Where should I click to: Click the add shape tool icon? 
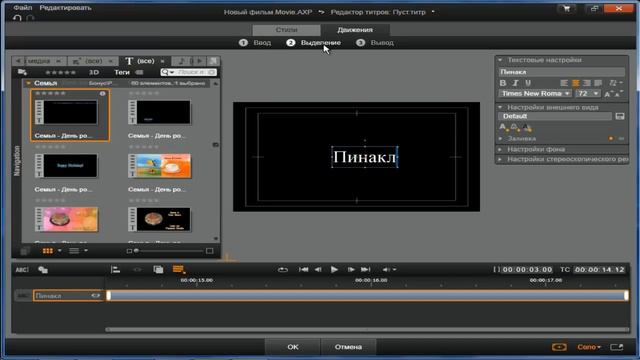[43, 269]
